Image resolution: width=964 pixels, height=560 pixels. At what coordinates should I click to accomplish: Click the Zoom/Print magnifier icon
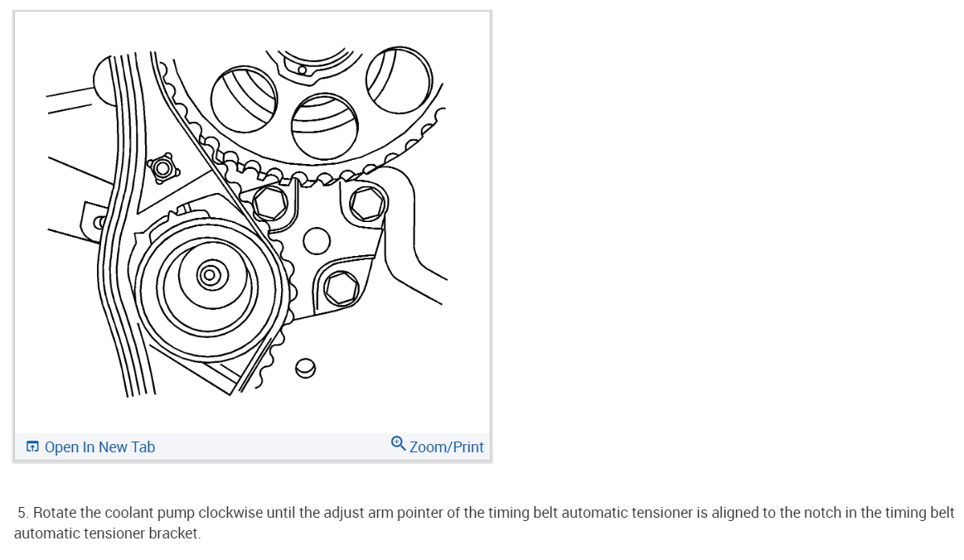(x=398, y=443)
